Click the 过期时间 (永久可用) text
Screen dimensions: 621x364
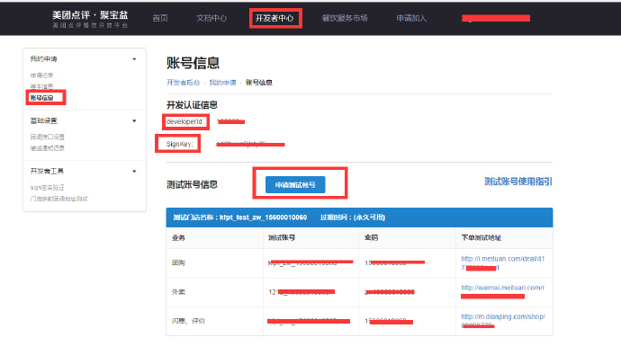pos(353,218)
